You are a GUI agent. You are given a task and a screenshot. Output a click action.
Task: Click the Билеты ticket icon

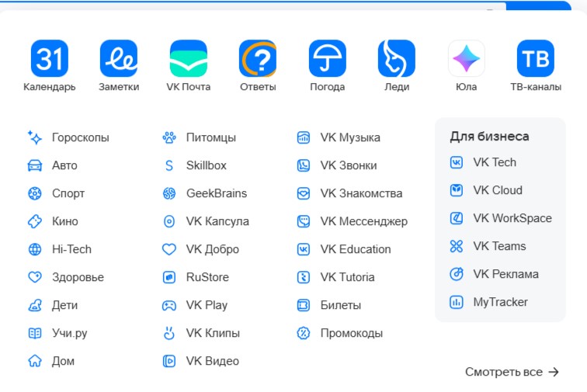[304, 305]
